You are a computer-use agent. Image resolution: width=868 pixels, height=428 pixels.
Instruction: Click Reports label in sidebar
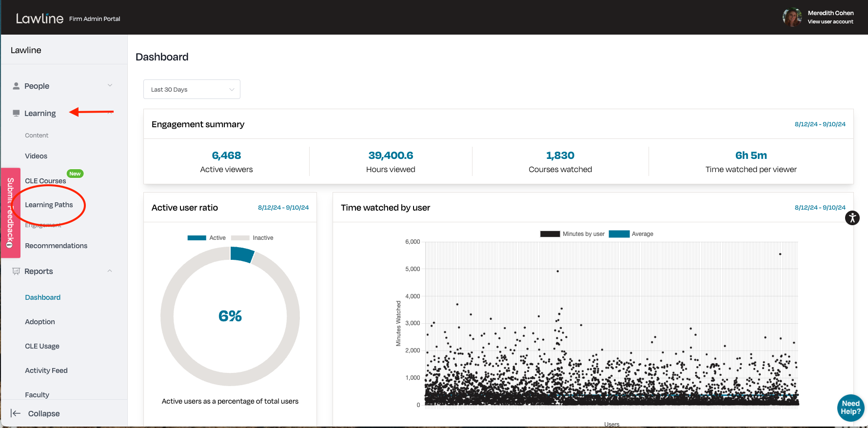coord(39,271)
